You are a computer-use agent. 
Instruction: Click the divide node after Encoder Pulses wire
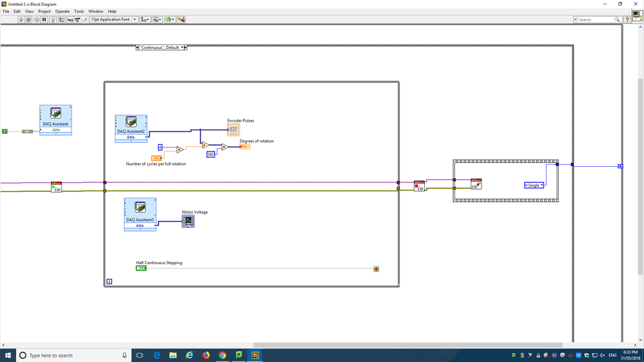[x=205, y=145]
